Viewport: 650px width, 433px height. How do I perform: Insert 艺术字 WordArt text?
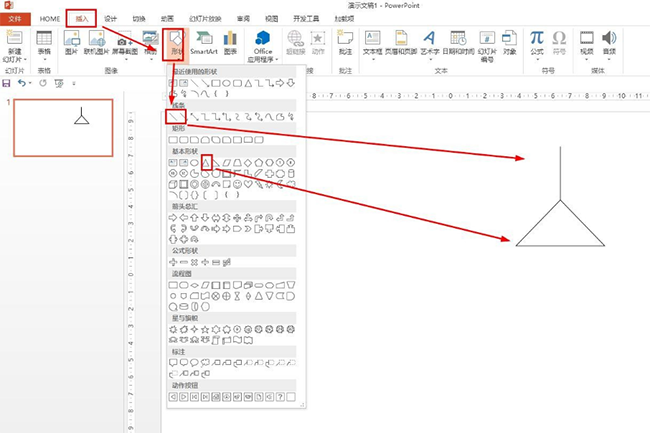431,41
